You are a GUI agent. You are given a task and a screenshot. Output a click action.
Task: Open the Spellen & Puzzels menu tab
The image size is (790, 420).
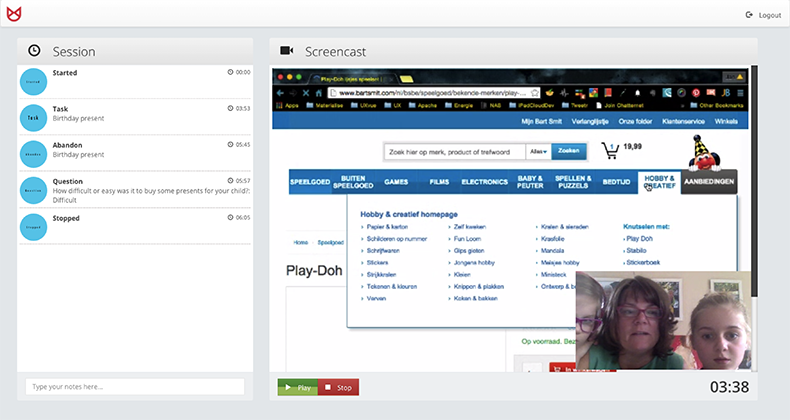[573, 182]
